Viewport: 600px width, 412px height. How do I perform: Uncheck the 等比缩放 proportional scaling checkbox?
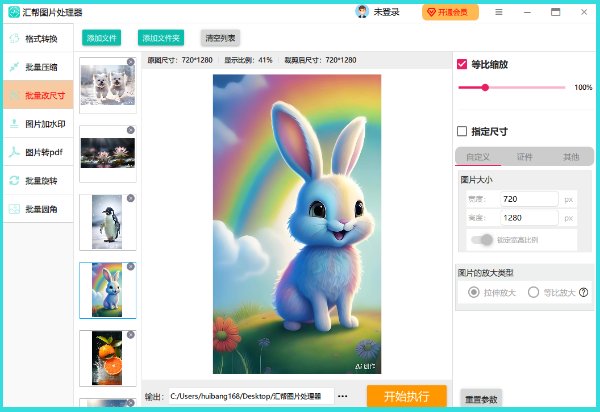pos(462,64)
